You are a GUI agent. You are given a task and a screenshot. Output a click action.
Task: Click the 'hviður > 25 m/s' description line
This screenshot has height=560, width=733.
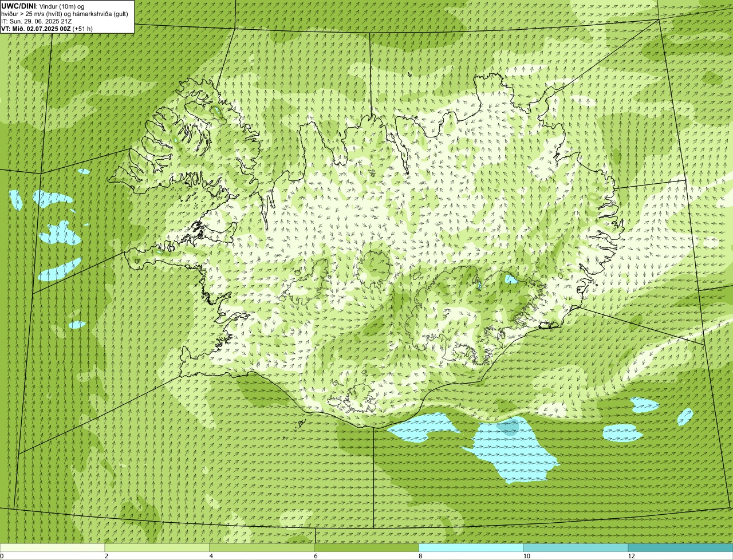[65, 14]
